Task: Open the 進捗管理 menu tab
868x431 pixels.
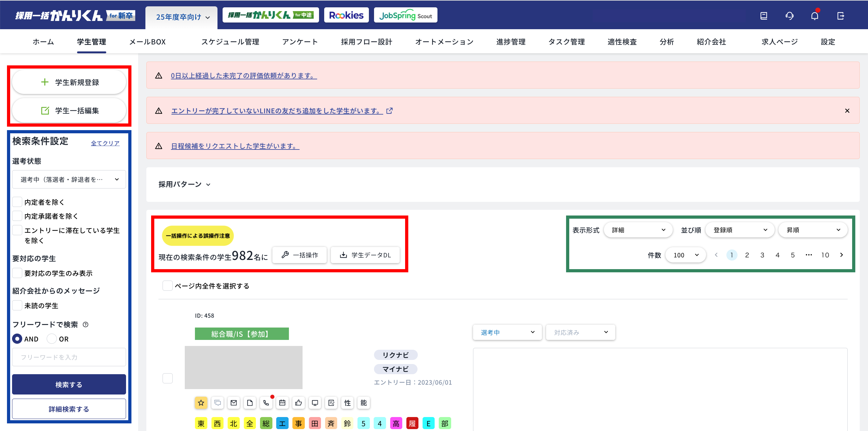Action: [x=511, y=42]
